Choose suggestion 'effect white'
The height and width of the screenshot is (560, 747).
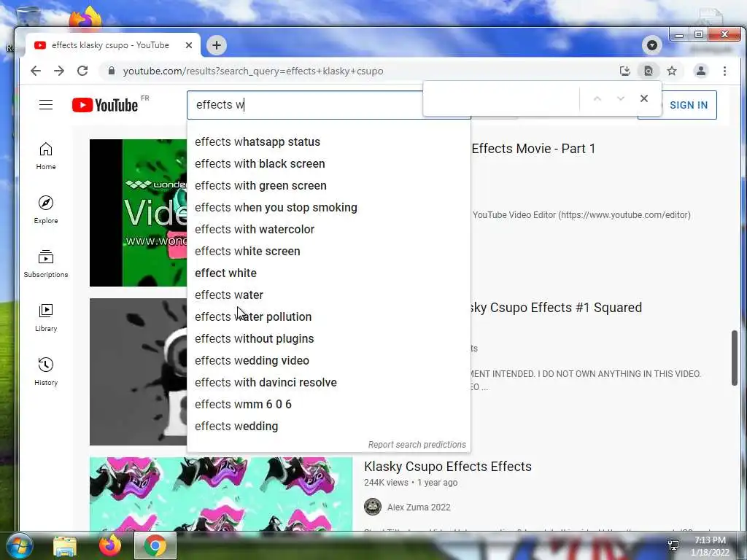pyautogui.click(x=329, y=273)
